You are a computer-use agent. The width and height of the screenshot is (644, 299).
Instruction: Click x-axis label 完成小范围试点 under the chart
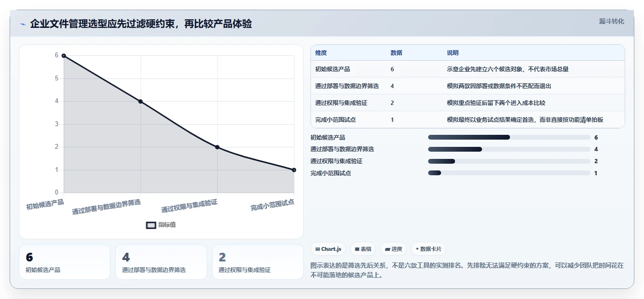pos(272,205)
